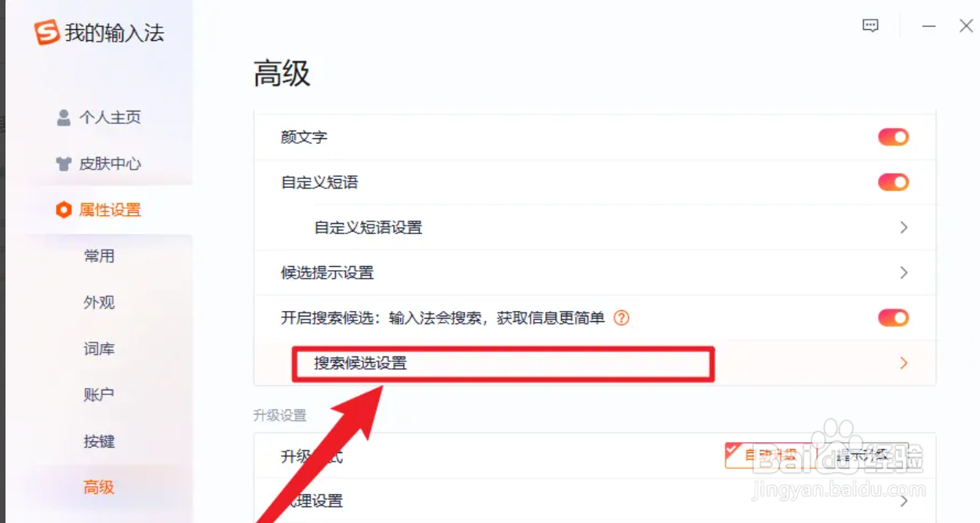Click the Sogou input method logo

[46, 33]
